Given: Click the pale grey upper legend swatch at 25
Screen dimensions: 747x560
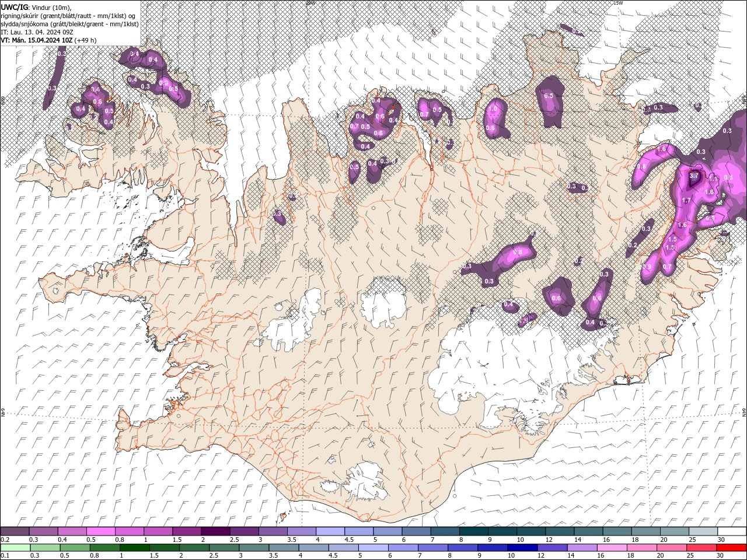Looking at the screenshot, I should tap(704, 531).
